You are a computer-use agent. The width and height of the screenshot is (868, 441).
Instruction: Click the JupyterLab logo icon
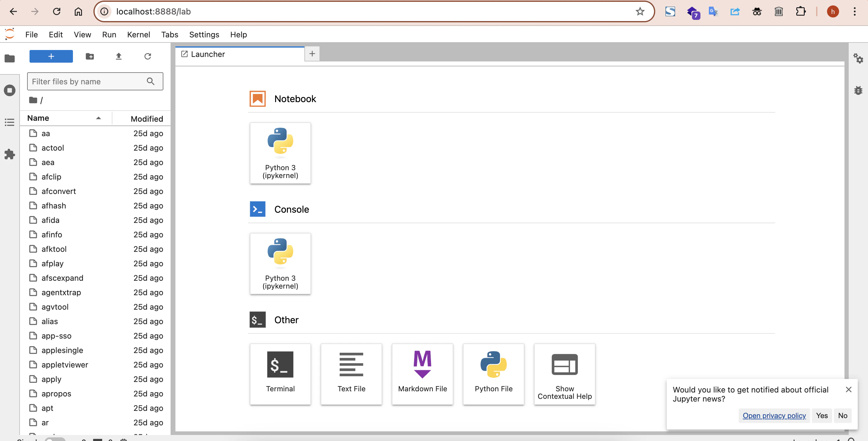coord(9,34)
